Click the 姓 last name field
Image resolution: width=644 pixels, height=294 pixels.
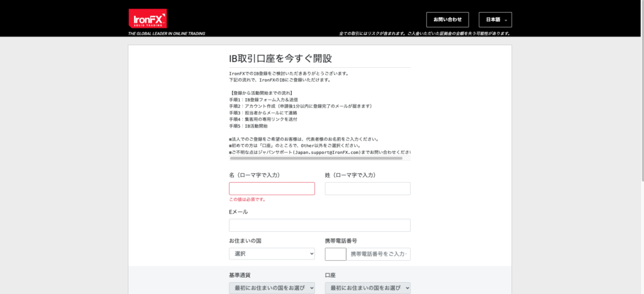367,188
